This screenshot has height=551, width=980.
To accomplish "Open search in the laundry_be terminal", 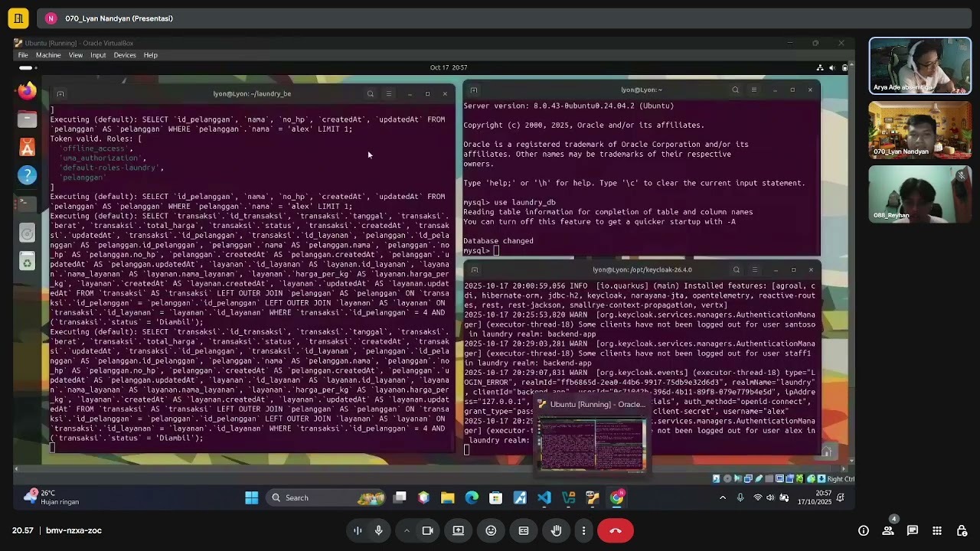I will point(371,94).
